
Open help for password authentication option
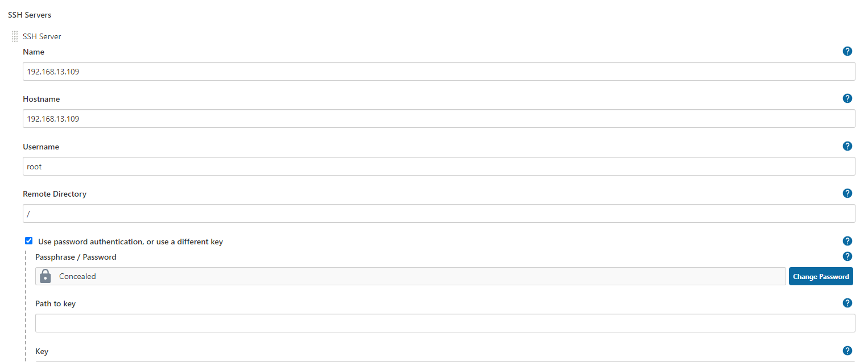(x=847, y=241)
